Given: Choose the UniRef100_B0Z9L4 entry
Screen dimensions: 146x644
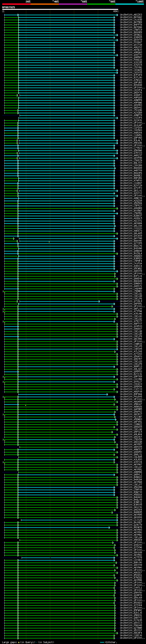Looking at the screenshot, I should [x=131, y=254].
